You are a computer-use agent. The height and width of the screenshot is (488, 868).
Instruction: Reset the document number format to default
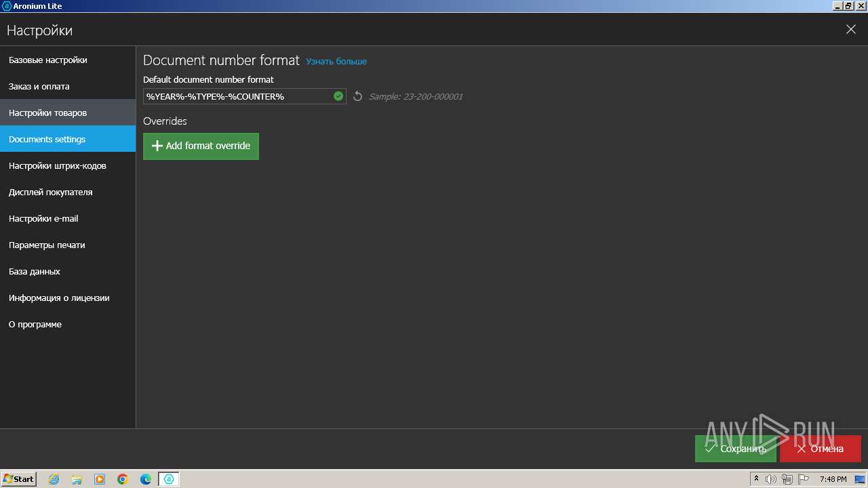click(x=357, y=96)
